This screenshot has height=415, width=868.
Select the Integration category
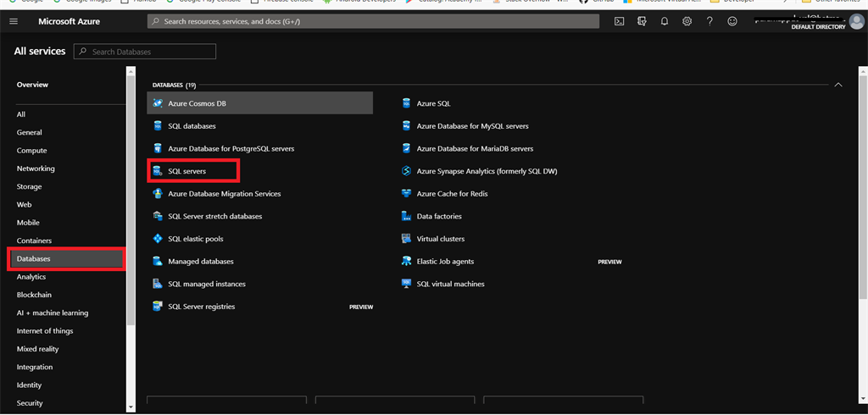[35, 368]
